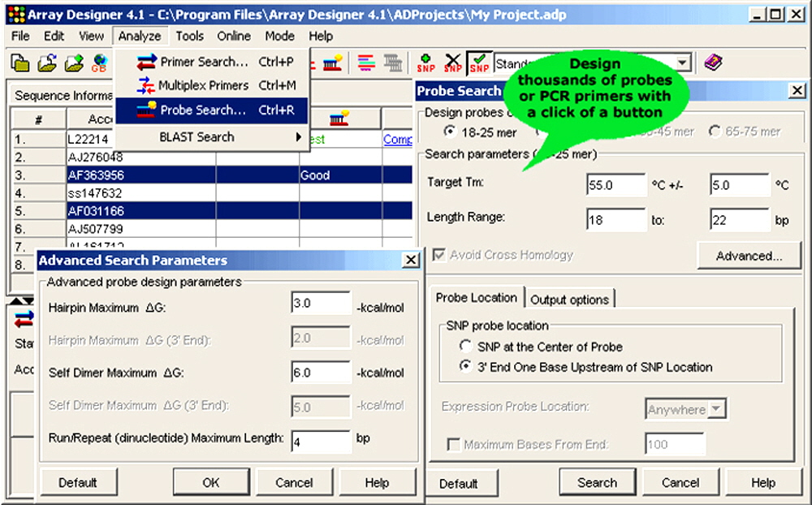
Task: Click the black X SNP icon
Action: coord(452,63)
